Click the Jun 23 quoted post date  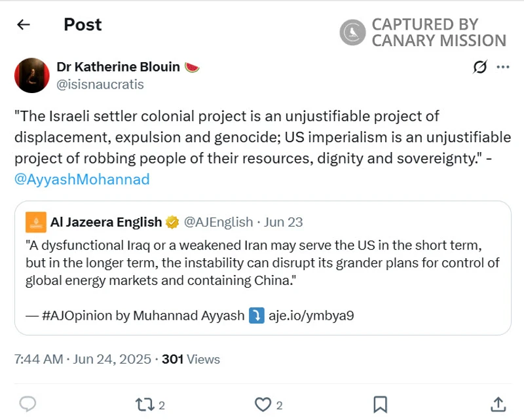point(284,222)
